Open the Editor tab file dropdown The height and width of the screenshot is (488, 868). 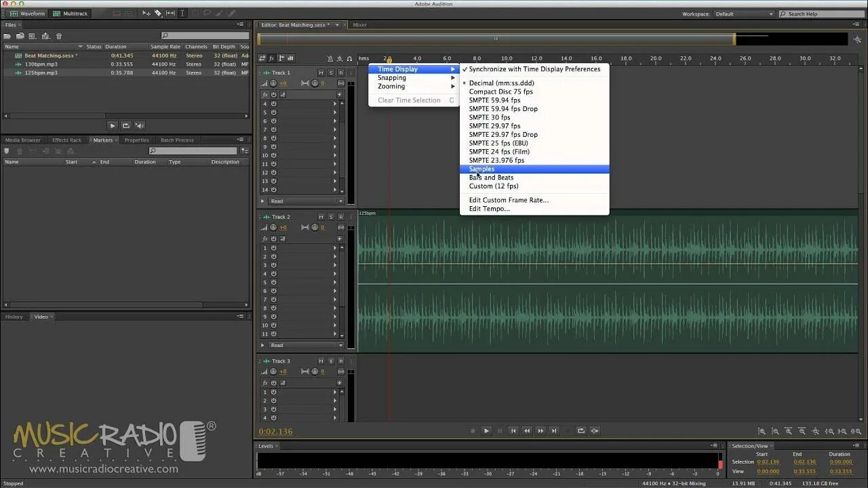[x=337, y=25]
